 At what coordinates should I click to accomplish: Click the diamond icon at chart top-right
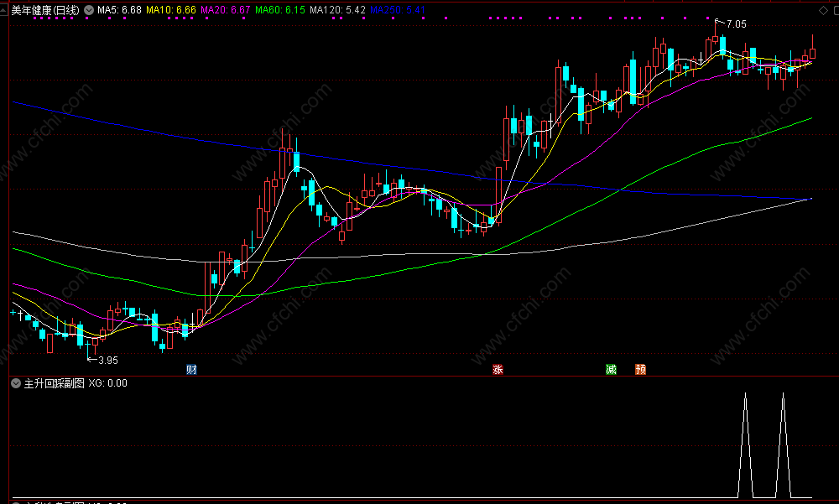click(823, 10)
